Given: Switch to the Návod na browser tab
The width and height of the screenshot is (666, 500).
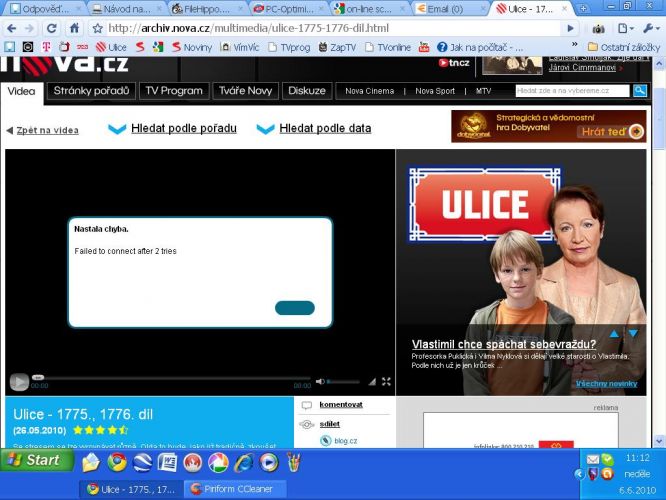Looking at the screenshot, I should point(126,8).
